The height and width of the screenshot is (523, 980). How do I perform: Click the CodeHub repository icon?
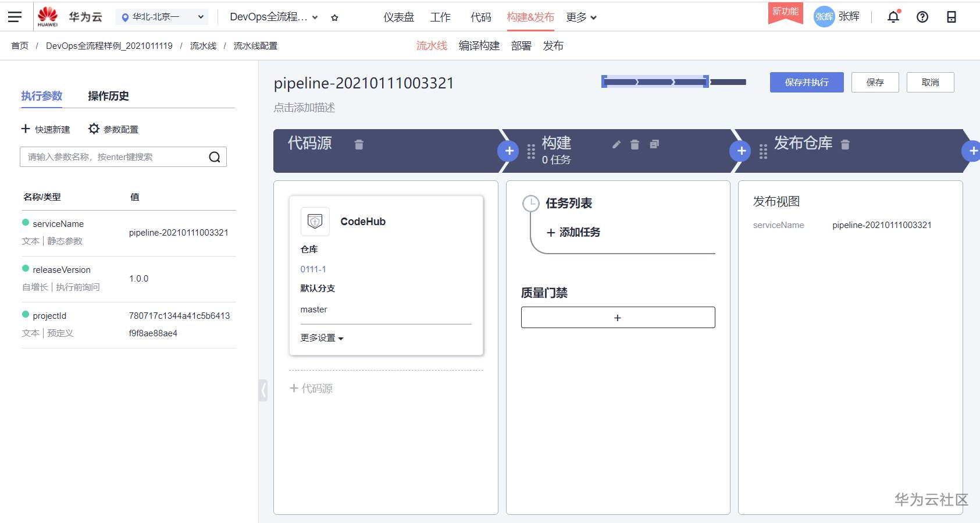coord(315,222)
